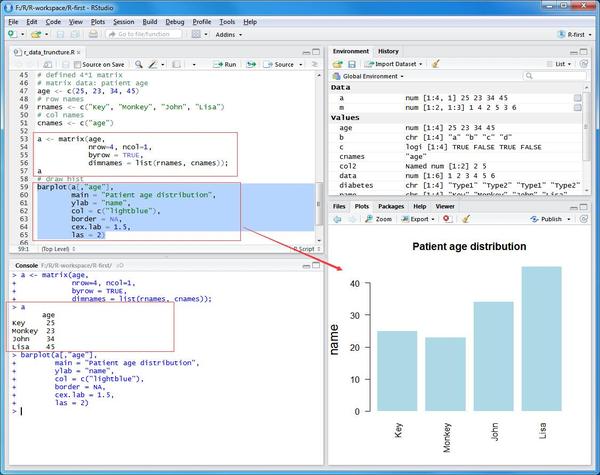Close the r_data_truncture.R tab
Viewport: 600px width, 475px height.
[78, 52]
